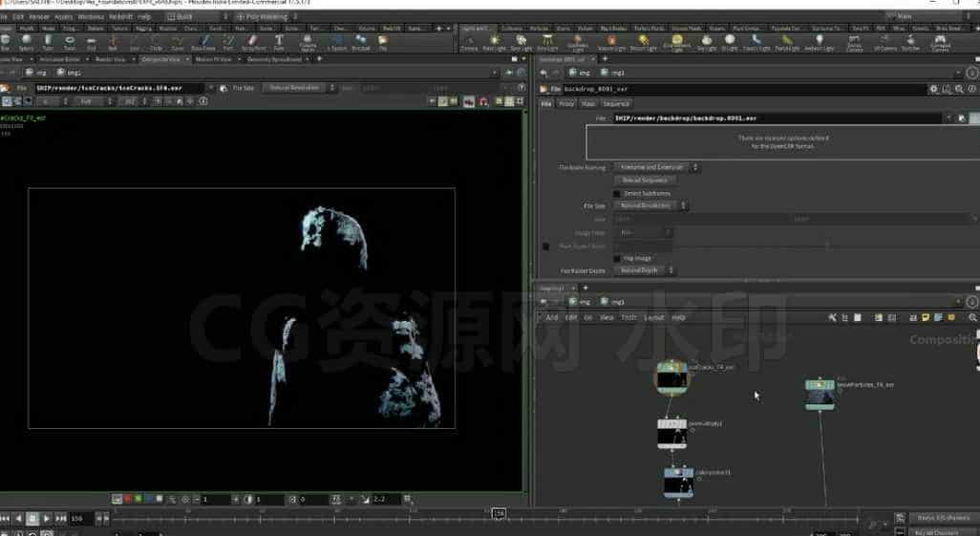This screenshot has width=980, height=536.
Task: Select the Metaball shelf tool
Action: (361, 43)
